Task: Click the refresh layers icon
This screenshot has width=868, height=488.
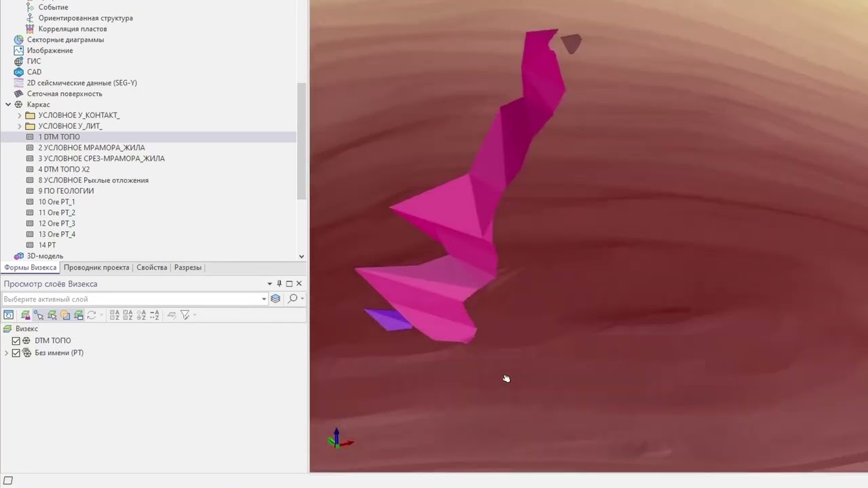Action: [x=92, y=315]
